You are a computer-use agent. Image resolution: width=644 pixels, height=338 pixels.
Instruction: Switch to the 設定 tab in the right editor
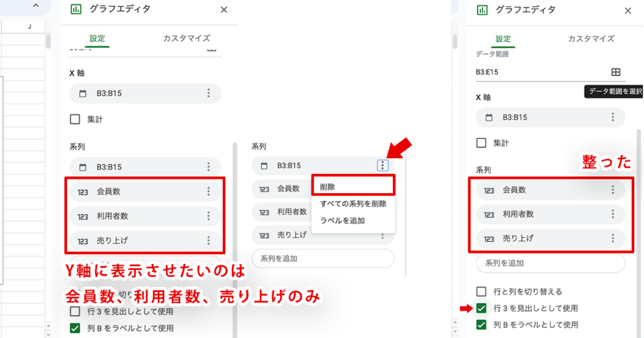pyautogui.click(x=503, y=39)
